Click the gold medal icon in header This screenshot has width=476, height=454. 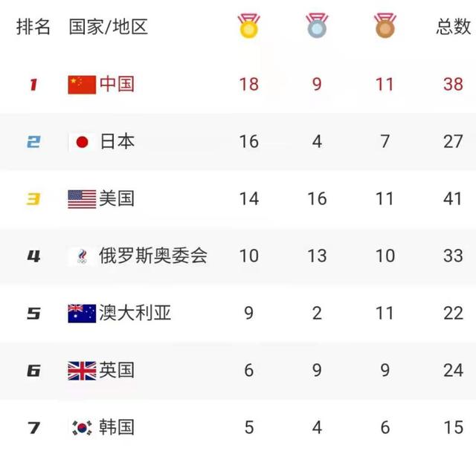(x=248, y=25)
